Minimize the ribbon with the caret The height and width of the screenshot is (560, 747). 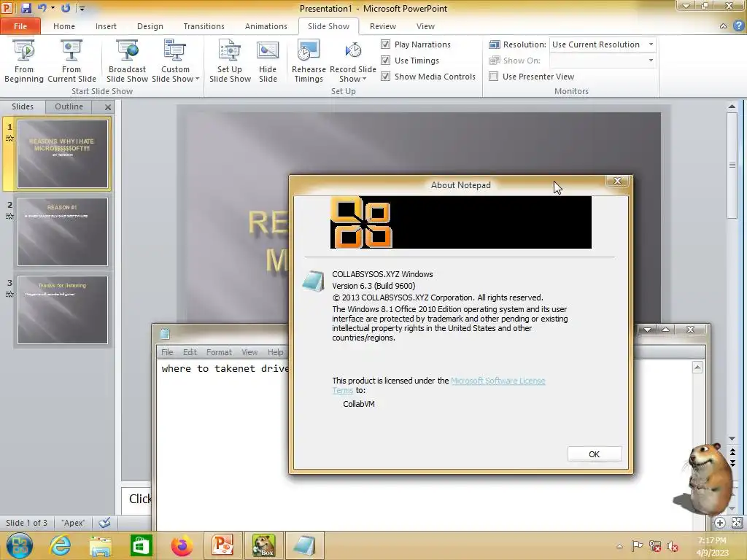pyautogui.click(x=723, y=26)
